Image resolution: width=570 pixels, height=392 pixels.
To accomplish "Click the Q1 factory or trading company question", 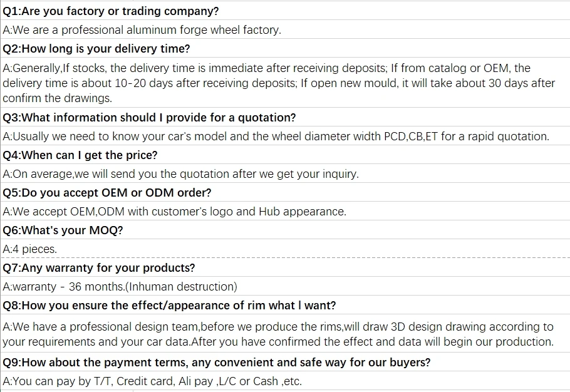I will (111, 11).
